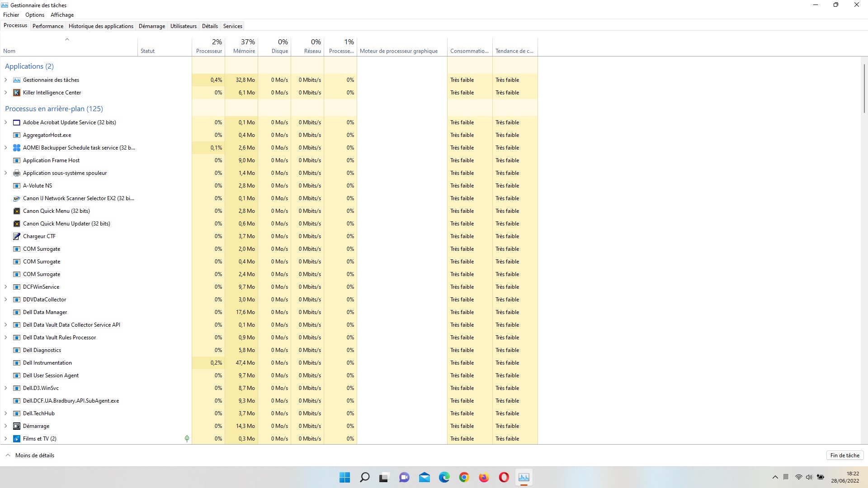Screen dimensions: 868x488
Task: Open the Options menu
Action: 35,15
